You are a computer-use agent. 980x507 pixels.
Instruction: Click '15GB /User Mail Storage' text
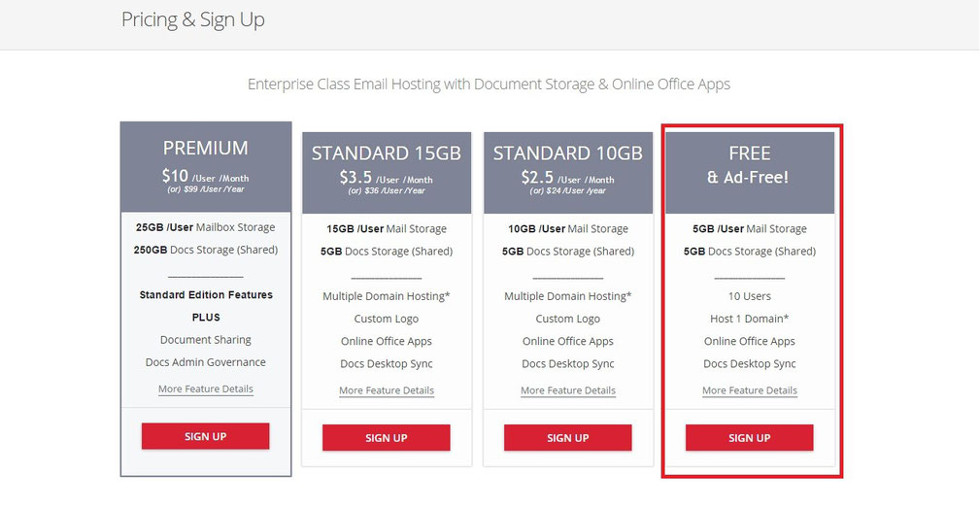(387, 229)
